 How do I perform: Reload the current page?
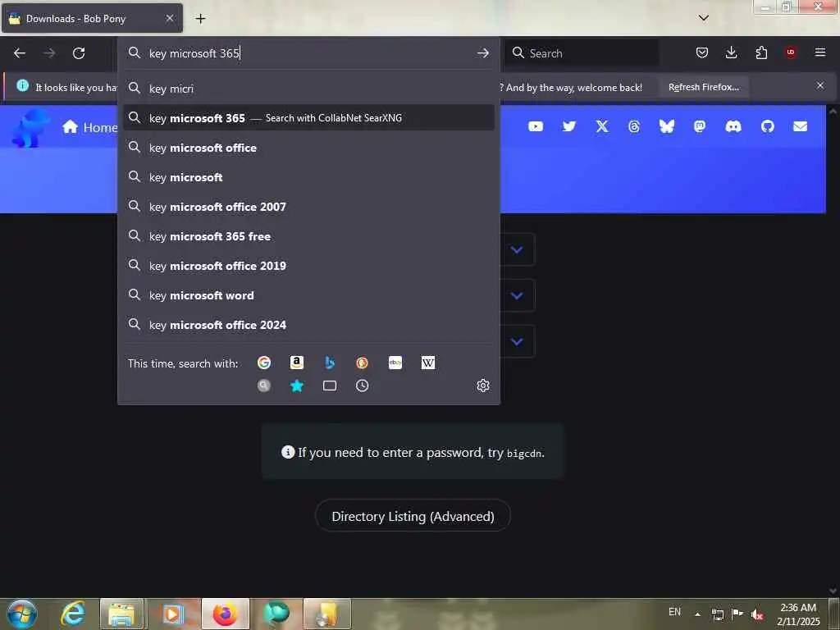tap(79, 53)
